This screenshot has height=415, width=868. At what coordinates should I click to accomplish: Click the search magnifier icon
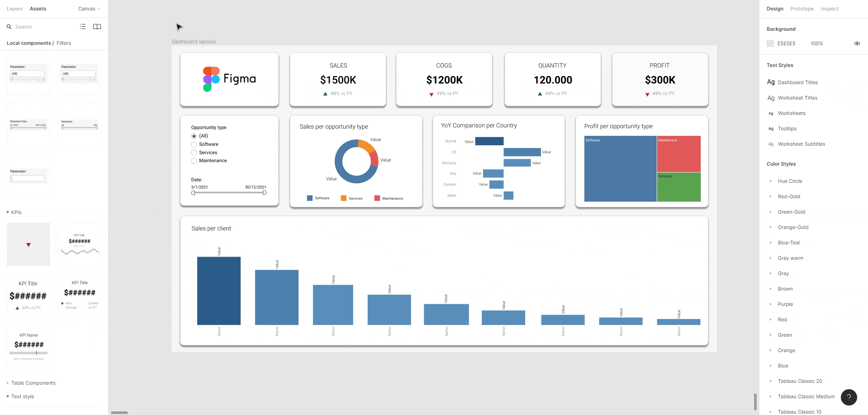(x=9, y=27)
